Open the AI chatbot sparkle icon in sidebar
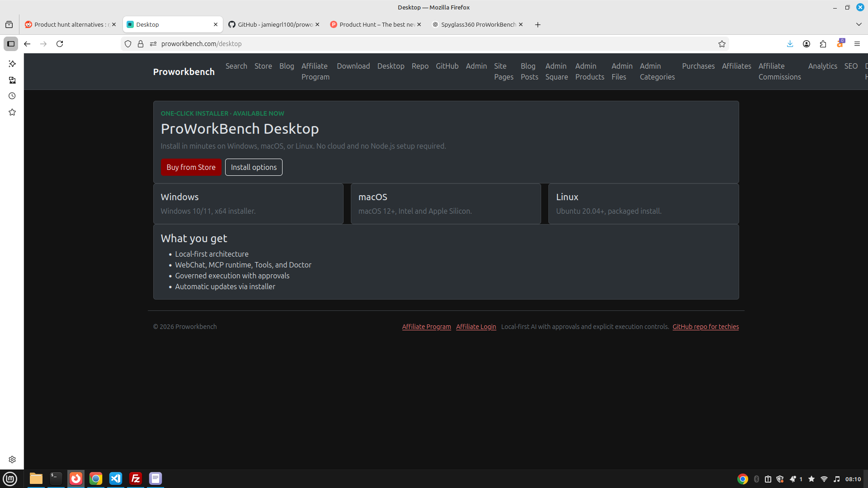This screenshot has width=868, height=488. 12,64
